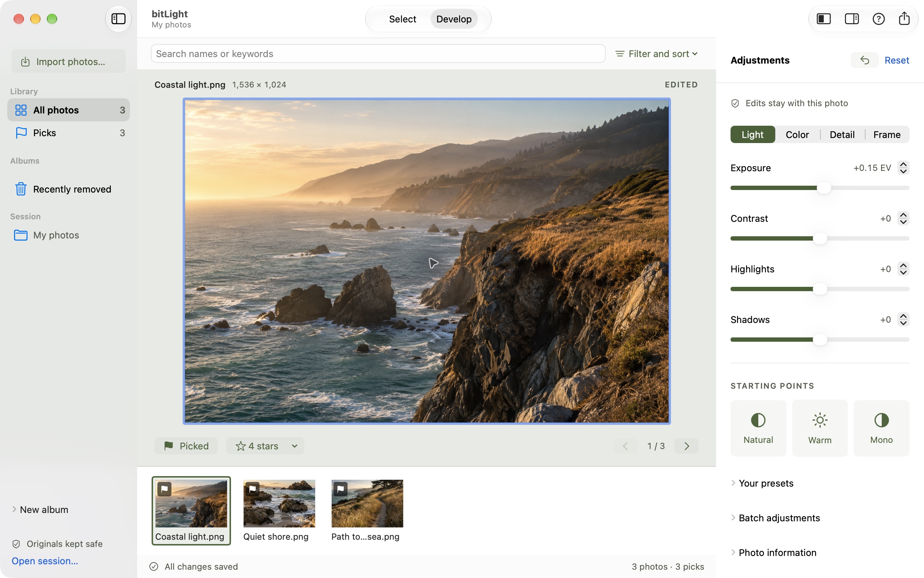Viewport: 924px width, 578px height.
Task: Switch to Select mode
Action: tap(402, 19)
